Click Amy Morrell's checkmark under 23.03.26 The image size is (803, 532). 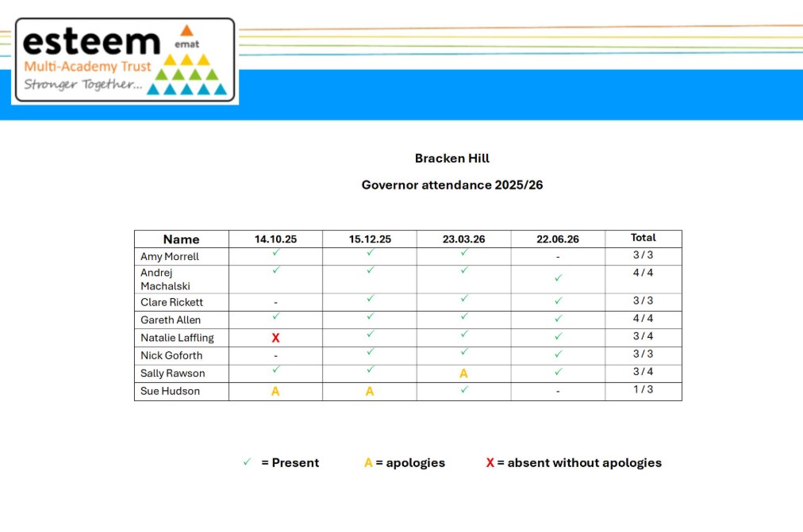tap(464, 252)
